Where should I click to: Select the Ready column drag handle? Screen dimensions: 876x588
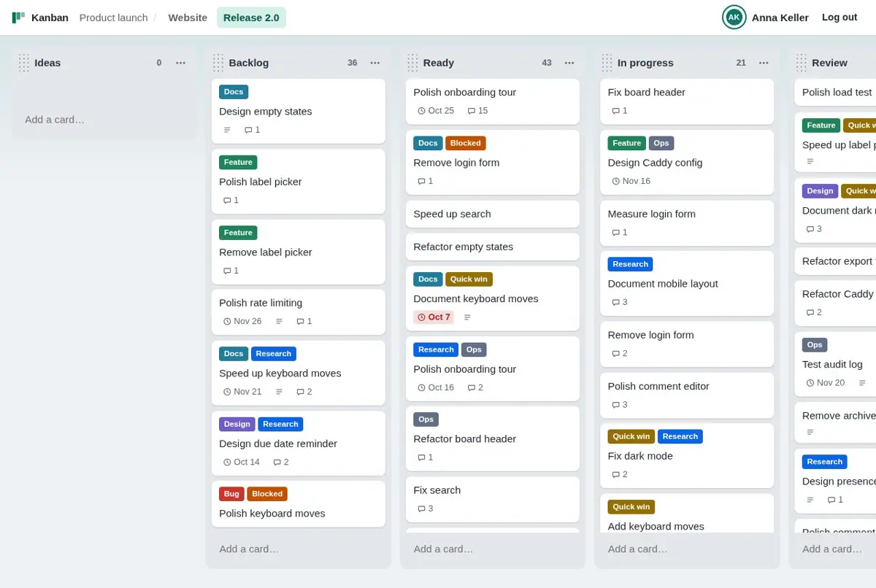point(412,63)
